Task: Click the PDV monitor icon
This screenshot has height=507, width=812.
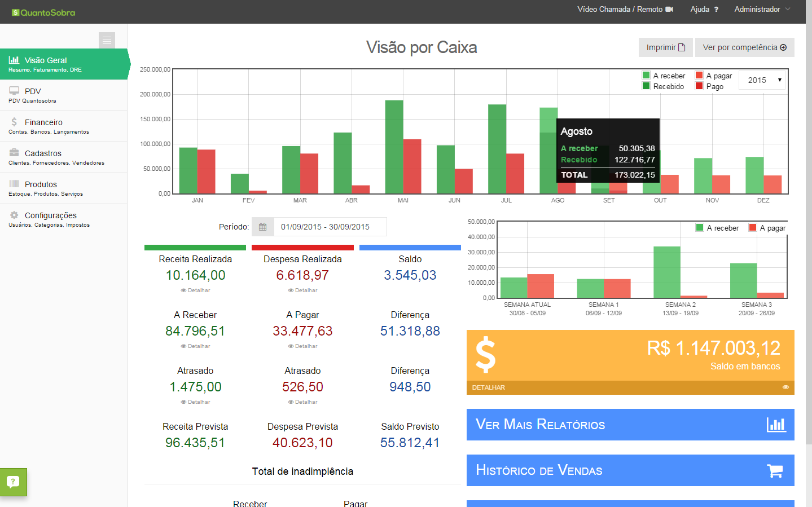Action: [x=14, y=91]
